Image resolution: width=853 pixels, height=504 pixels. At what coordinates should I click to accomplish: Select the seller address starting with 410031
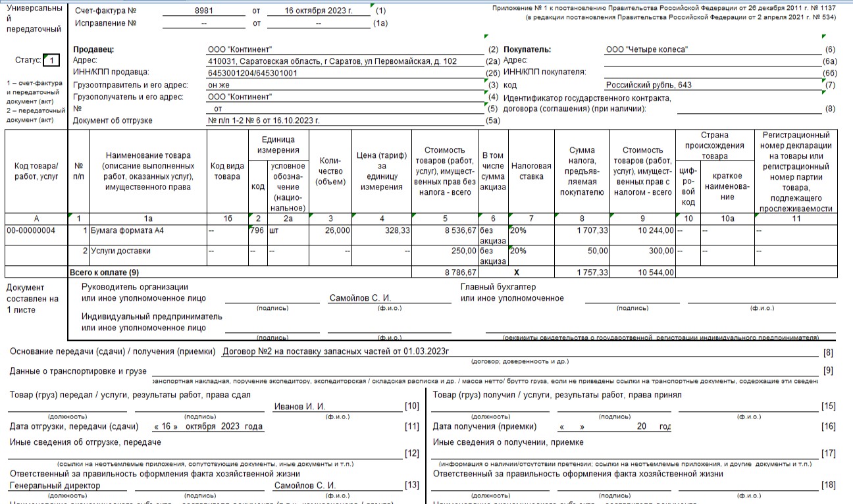point(345,61)
